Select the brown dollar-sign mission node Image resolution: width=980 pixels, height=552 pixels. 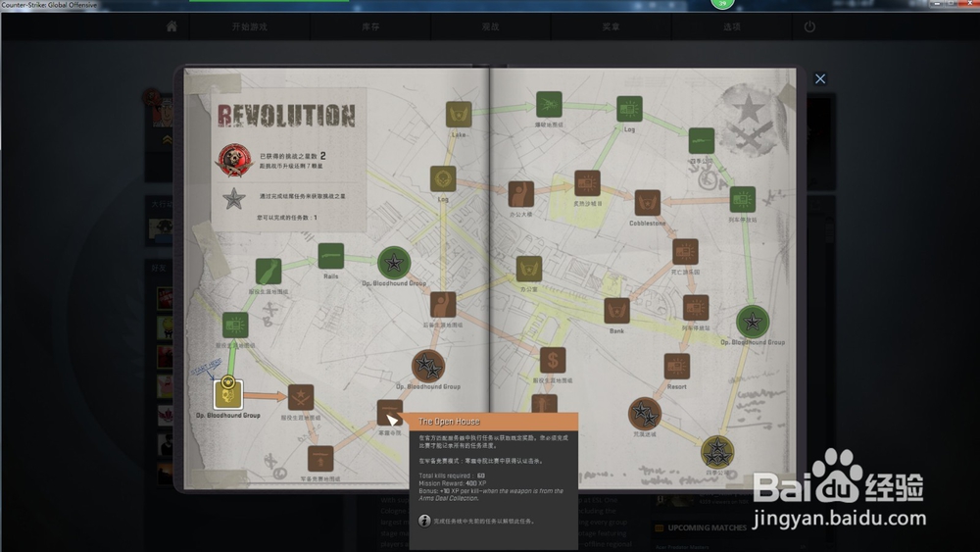(553, 360)
